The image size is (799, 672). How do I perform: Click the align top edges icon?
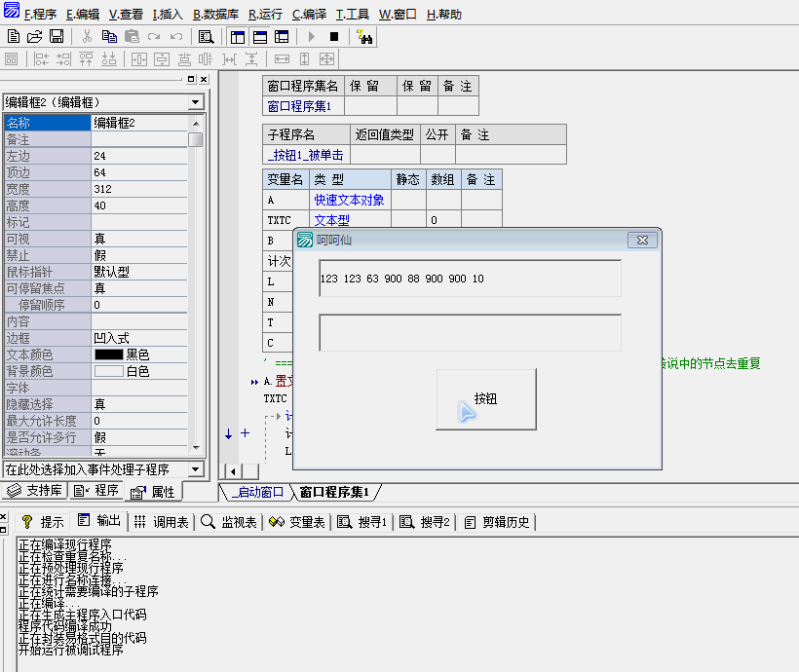point(86,59)
